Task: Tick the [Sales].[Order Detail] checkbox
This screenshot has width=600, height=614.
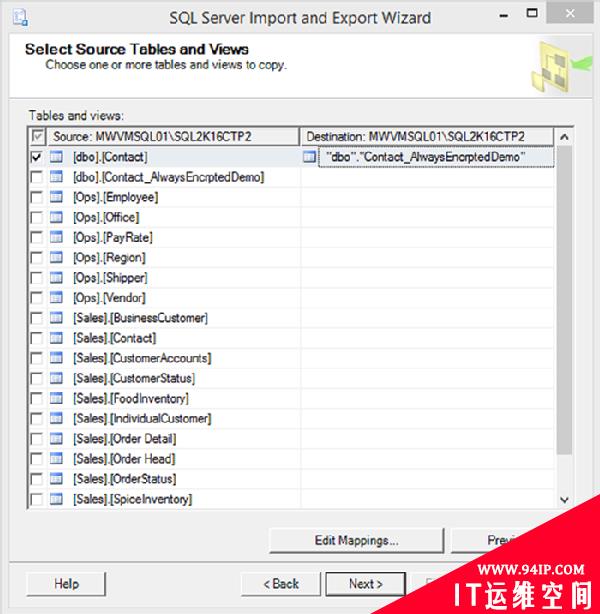Action: point(37,439)
